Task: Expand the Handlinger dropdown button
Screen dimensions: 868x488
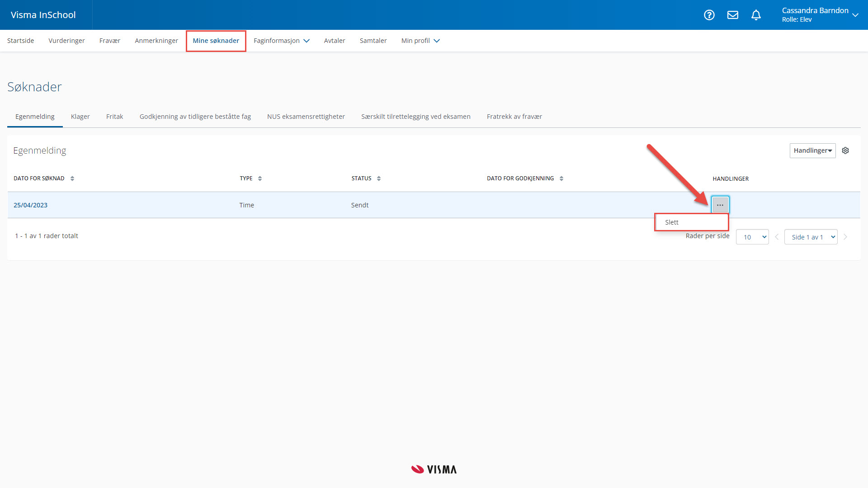Action: tap(812, 150)
